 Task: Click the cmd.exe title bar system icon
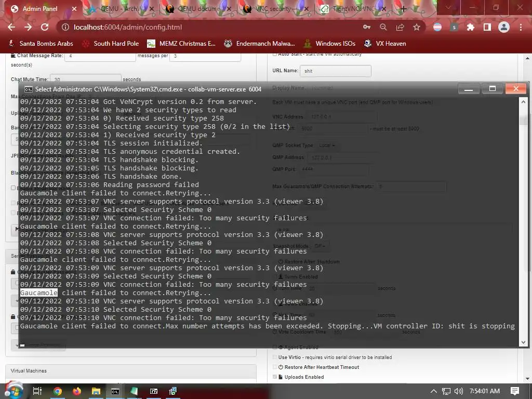tap(29, 89)
